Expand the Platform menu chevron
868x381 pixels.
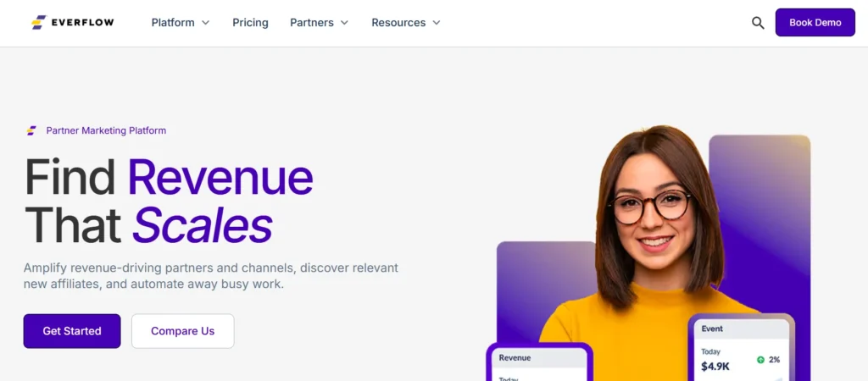coord(205,23)
